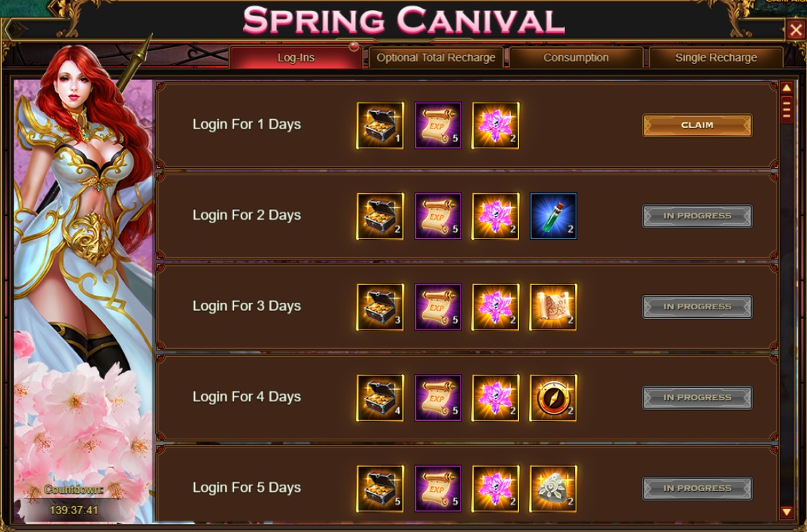Viewport: 807px width, 532px height.
Task: Select the treasure chest icon in Login For 5 Days
Action: click(380, 489)
